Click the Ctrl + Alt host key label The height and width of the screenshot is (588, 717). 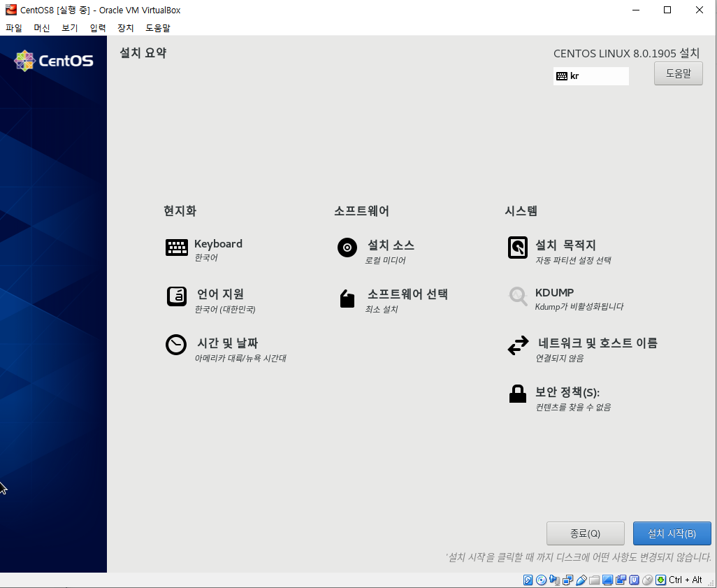[685, 580]
